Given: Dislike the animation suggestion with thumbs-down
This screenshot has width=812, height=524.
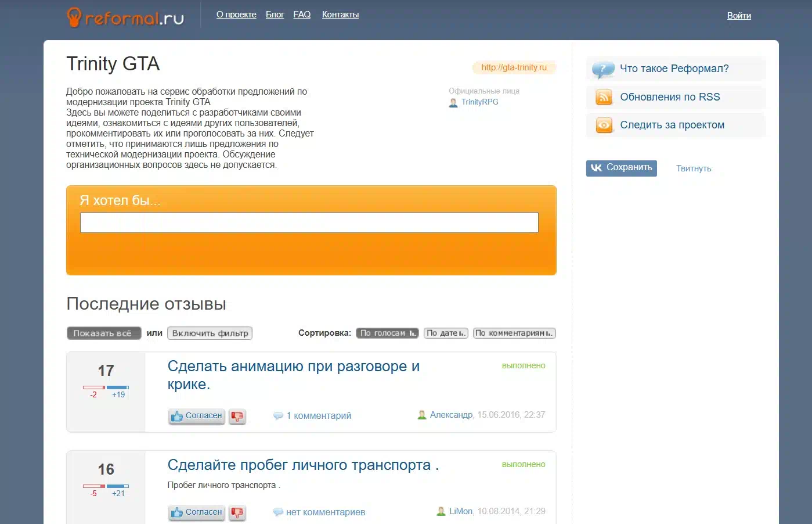Looking at the screenshot, I should coord(237,417).
